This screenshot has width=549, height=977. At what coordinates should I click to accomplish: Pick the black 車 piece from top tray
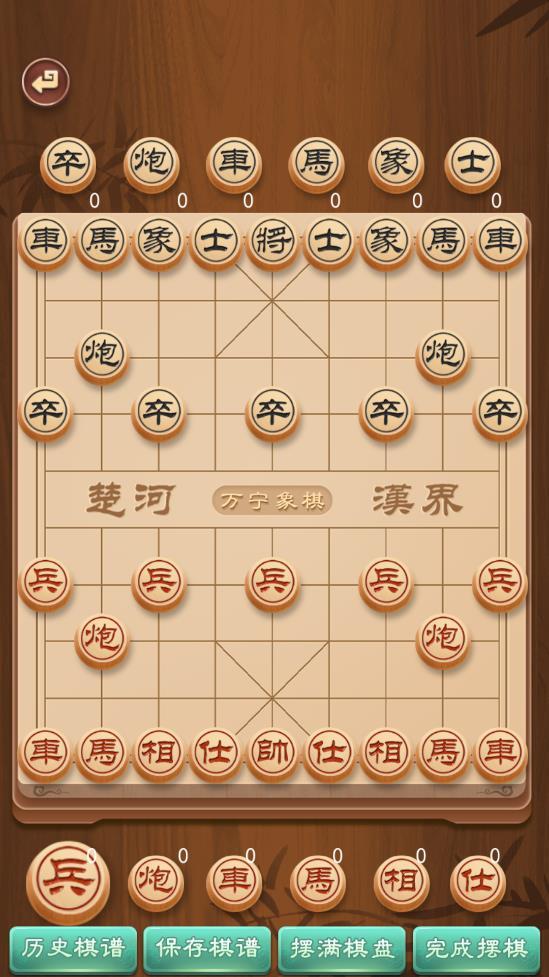[234, 164]
